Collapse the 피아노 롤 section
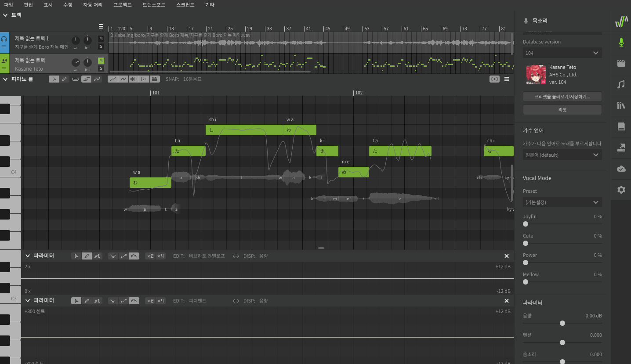 (x=5, y=79)
